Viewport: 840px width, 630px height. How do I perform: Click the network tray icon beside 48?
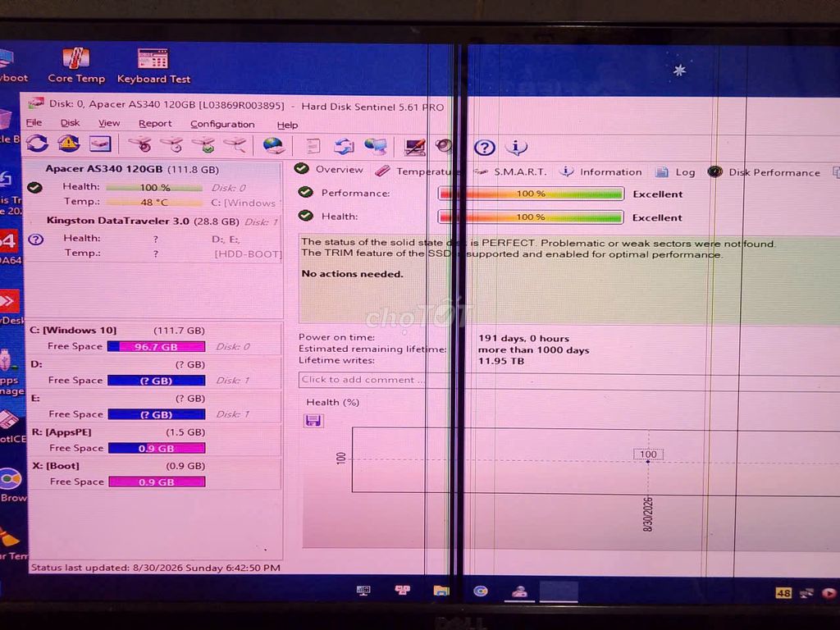click(x=806, y=593)
